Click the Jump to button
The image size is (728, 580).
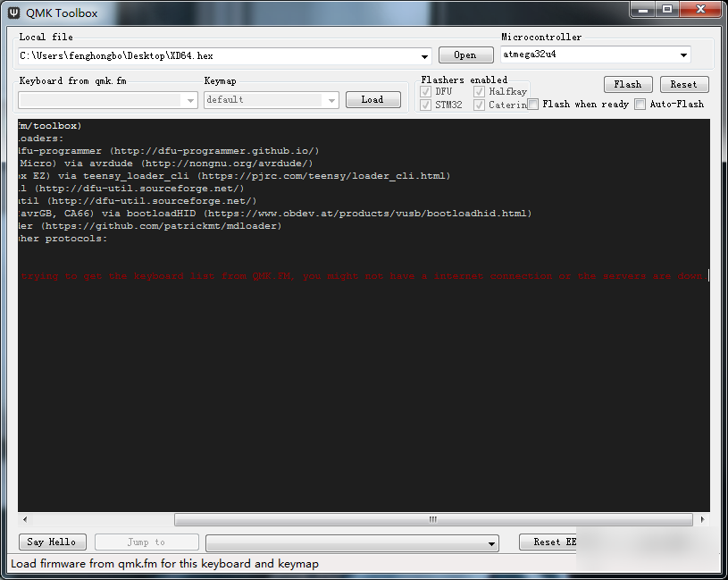coord(146,542)
